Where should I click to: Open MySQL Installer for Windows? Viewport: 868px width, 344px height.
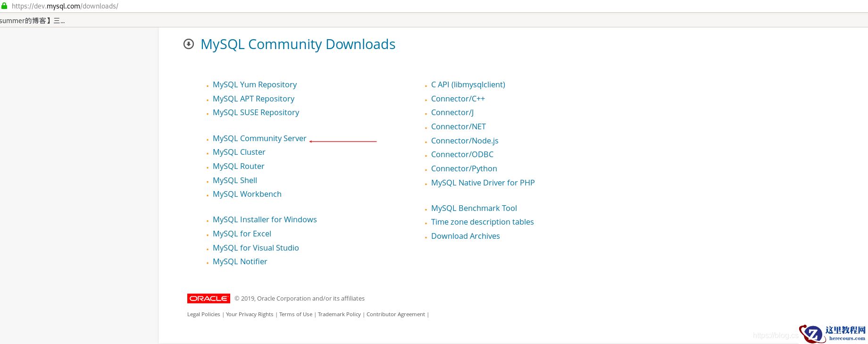tap(265, 219)
